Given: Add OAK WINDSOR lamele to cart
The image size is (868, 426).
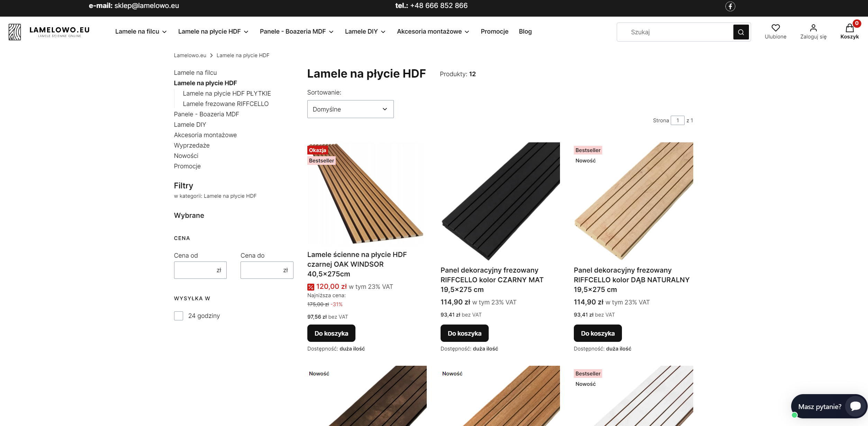Looking at the screenshot, I should pyautogui.click(x=331, y=333).
